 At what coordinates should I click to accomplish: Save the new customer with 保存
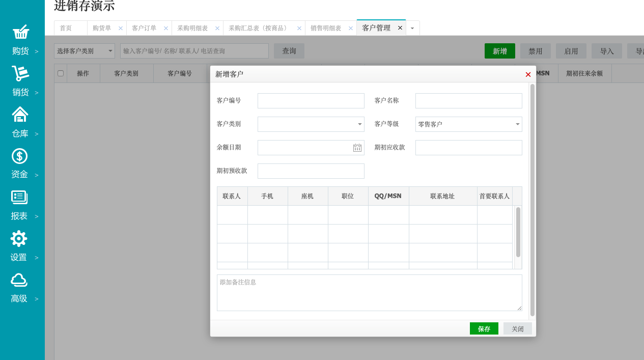click(x=484, y=328)
